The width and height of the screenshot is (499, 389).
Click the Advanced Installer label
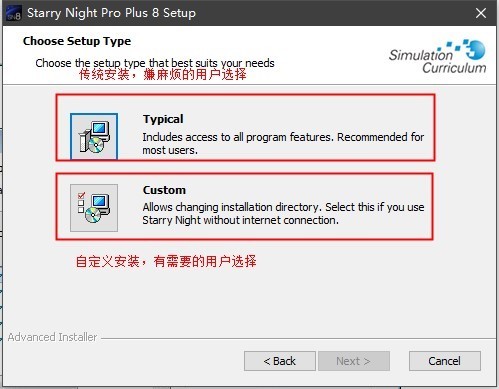pyautogui.click(x=52, y=337)
